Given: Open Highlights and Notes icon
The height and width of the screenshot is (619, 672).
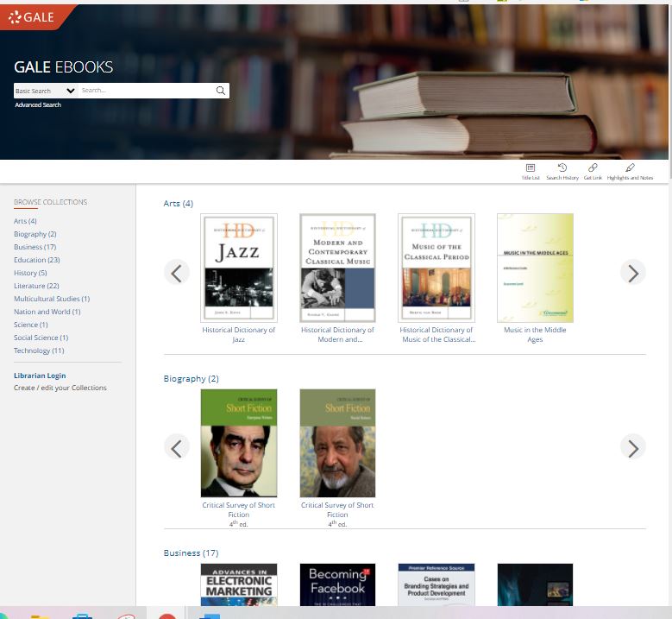Looking at the screenshot, I should 630,171.
